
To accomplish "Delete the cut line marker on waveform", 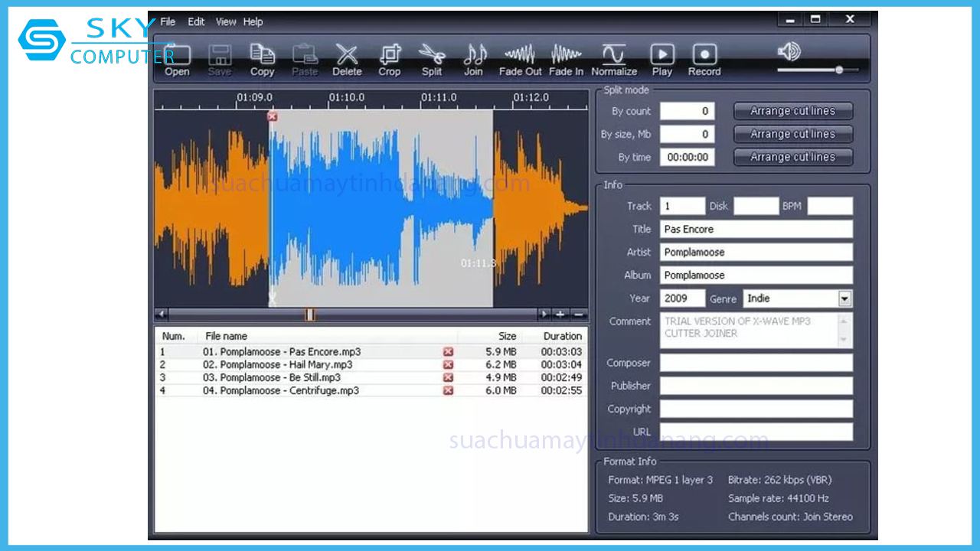I will (x=272, y=116).
